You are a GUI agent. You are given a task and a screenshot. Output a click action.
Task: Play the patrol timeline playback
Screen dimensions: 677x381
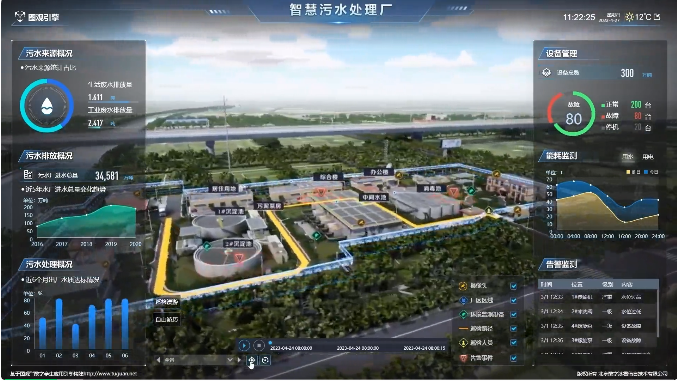244,346
